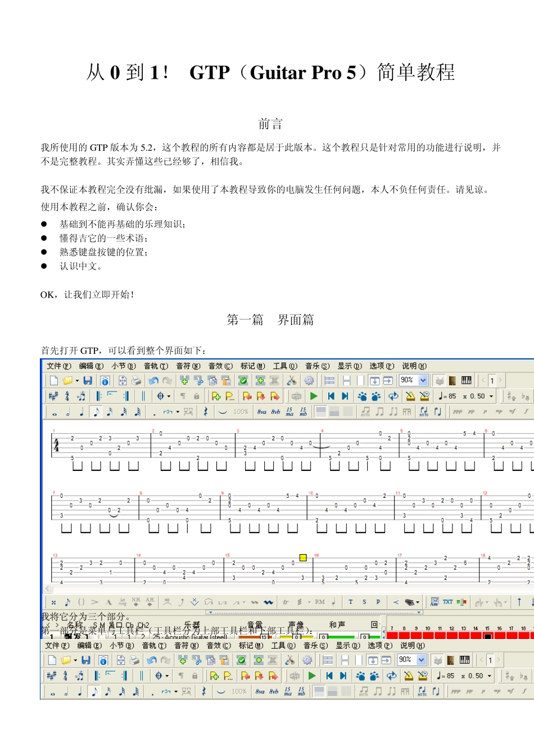This screenshot has width=534, height=756.
Task: Toggle metronome icon in upper toolbar
Action: coord(410,396)
